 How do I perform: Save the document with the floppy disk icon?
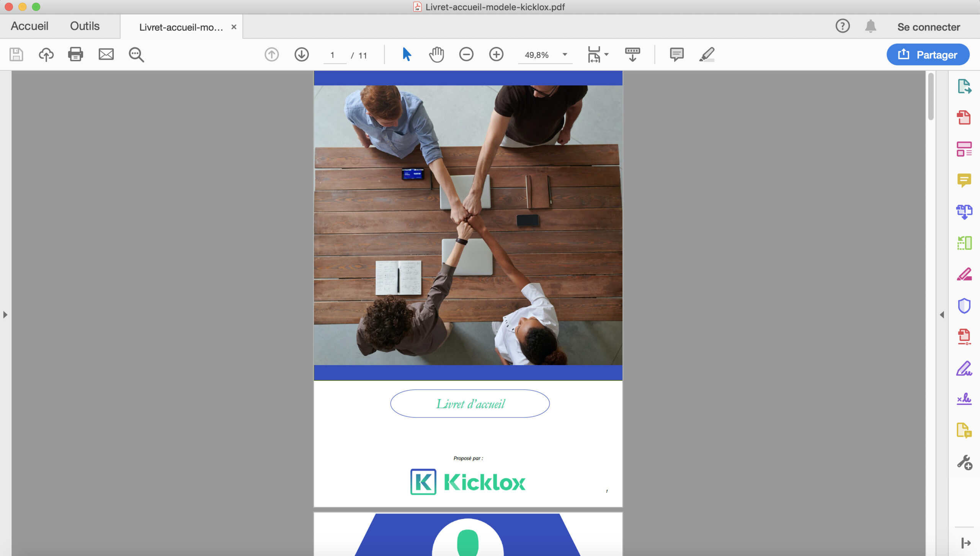[x=16, y=54]
